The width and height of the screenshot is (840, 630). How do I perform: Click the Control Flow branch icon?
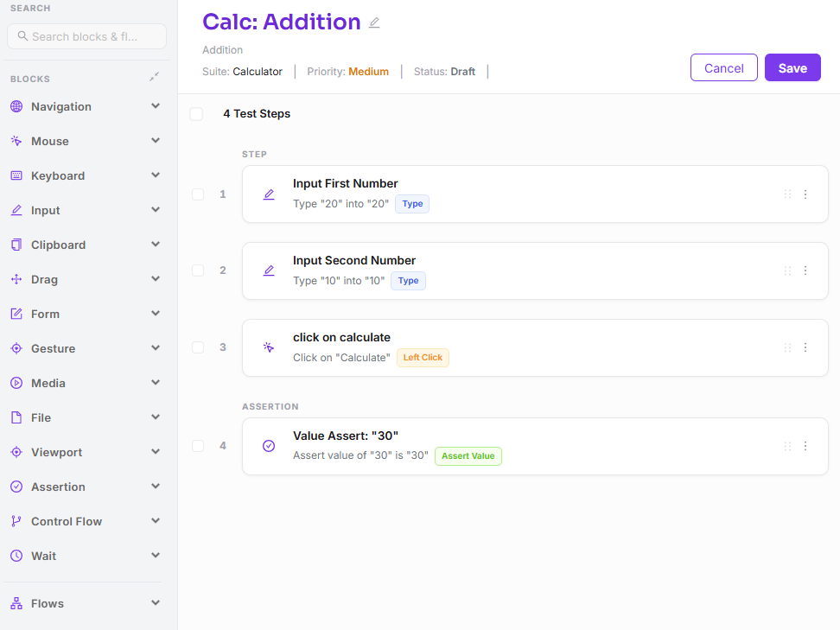point(16,521)
